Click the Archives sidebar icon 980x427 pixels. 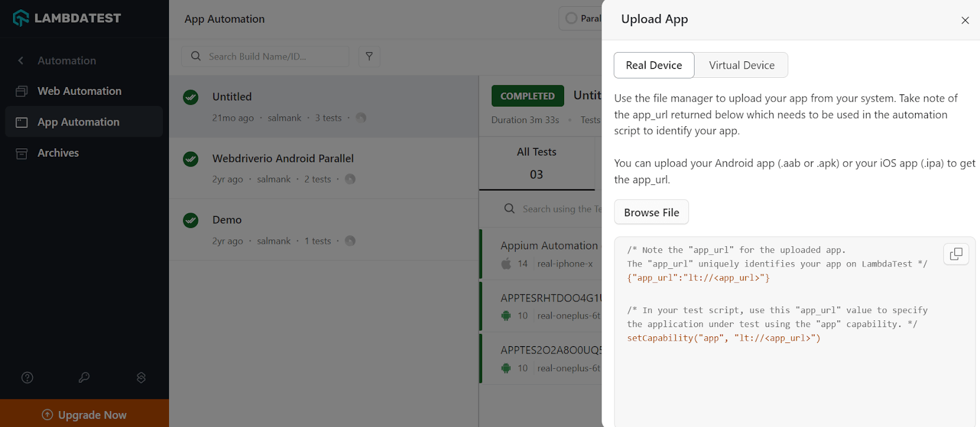pyautogui.click(x=21, y=153)
